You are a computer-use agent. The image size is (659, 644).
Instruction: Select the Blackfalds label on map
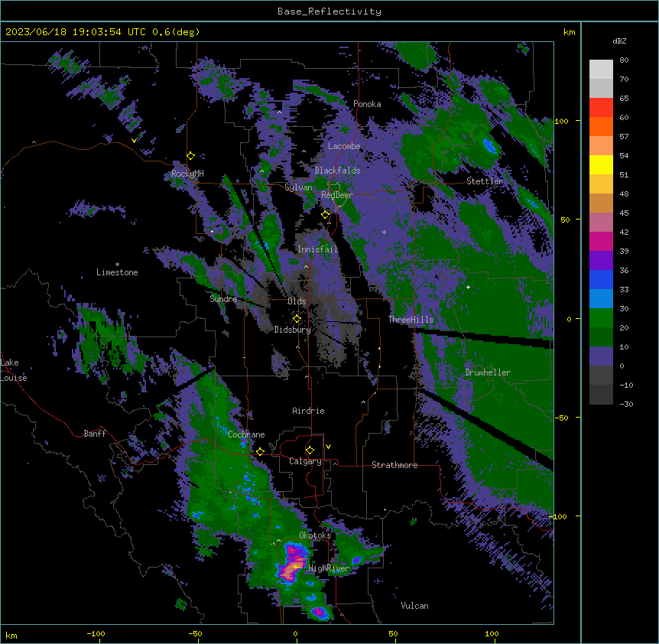[x=337, y=171]
